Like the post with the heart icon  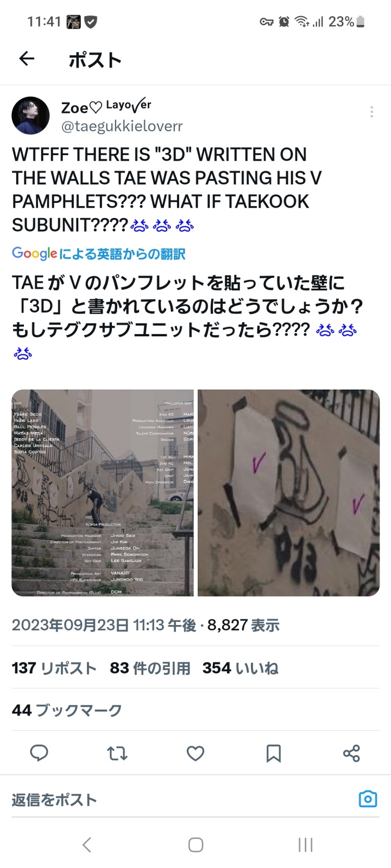pyautogui.click(x=195, y=753)
